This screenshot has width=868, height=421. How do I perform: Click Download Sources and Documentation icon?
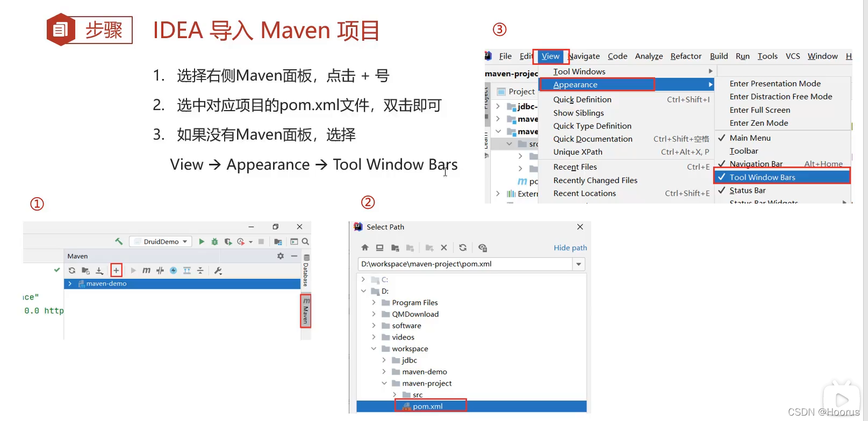(x=99, y=271)
